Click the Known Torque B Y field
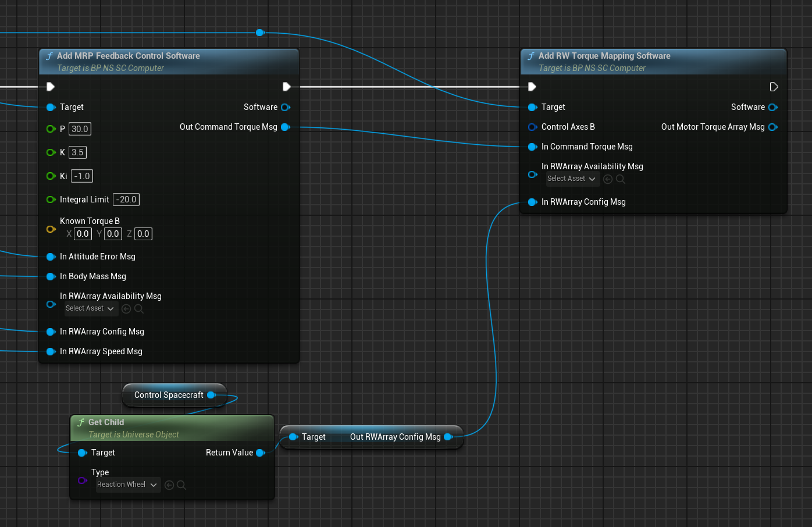 [x=113, y=234]
